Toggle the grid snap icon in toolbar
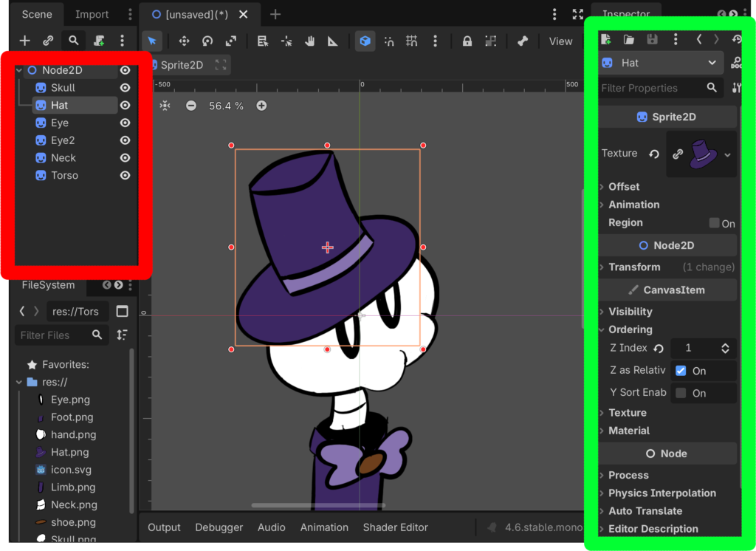Image resolution: width=756 pixels, height=551 pixels. pos(411,41)
